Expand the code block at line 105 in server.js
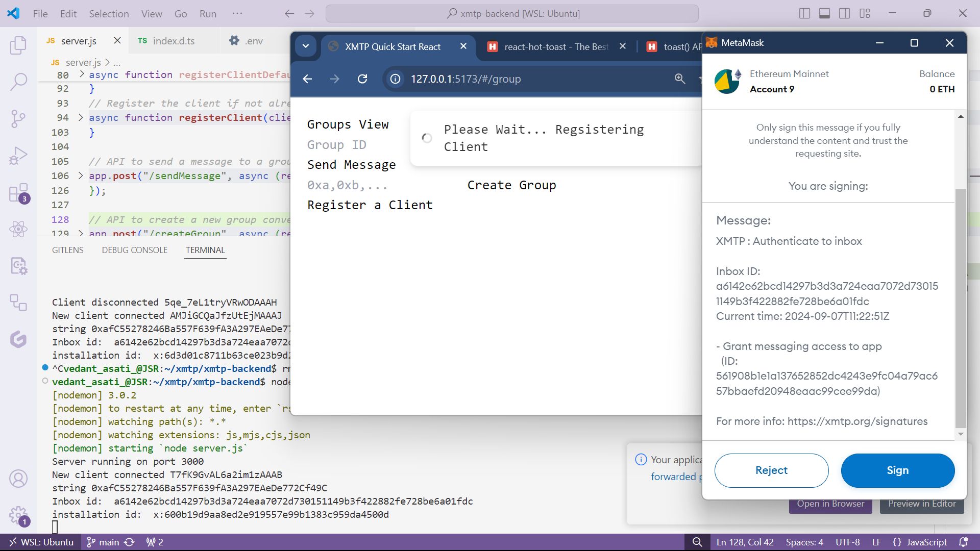980x551 pixels. coord(80,177)
